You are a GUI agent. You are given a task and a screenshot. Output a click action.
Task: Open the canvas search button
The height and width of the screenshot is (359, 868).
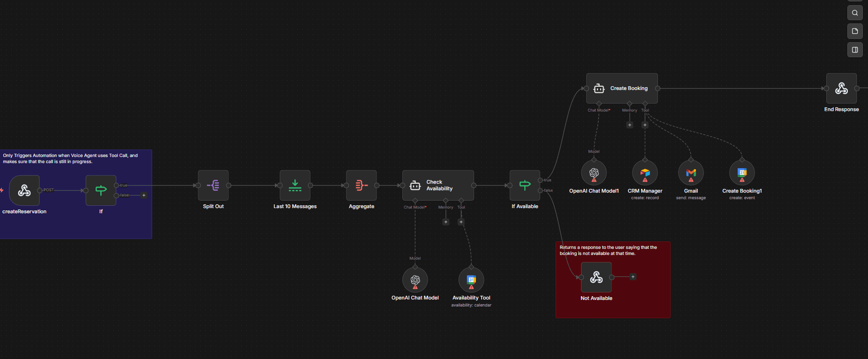855,13
